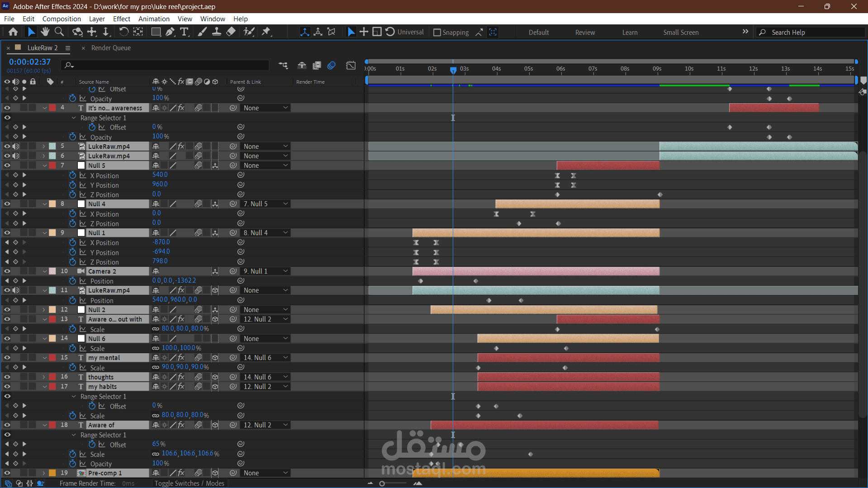The height and width of the screenshot is (488, 868).
Task: Select the Type tool
Action: 184,32
